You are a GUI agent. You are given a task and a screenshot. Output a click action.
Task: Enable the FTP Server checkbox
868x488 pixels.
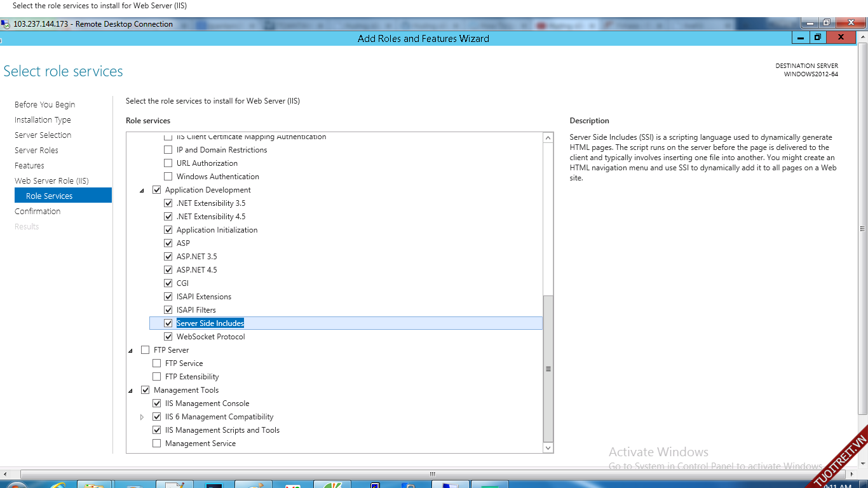click(146, 350)
